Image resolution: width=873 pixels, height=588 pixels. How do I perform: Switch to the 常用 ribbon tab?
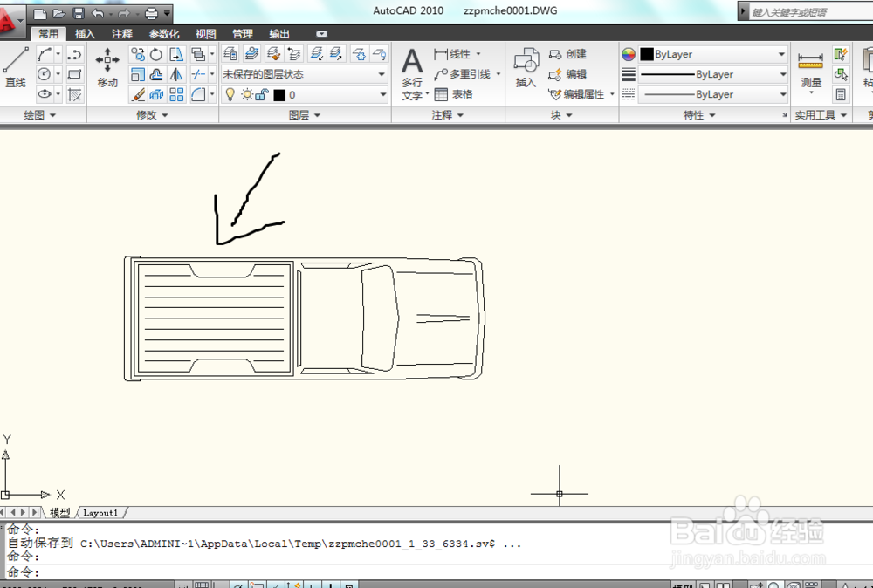(48, 34)
